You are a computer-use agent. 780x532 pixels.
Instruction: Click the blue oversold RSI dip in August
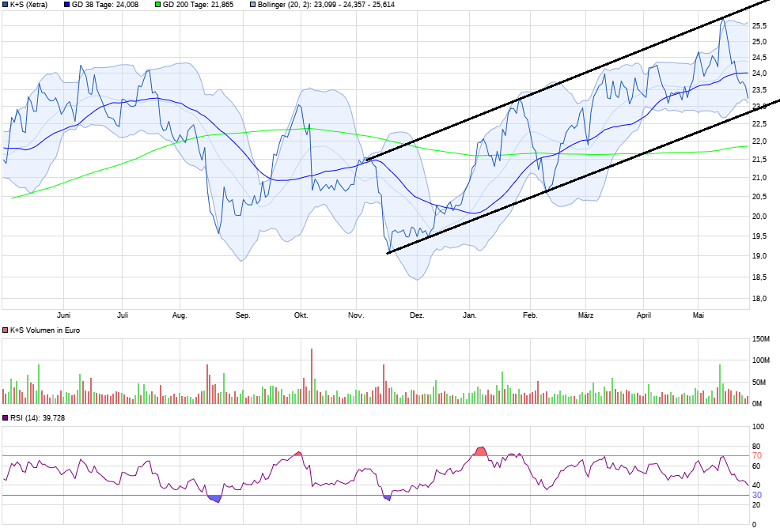214,499
